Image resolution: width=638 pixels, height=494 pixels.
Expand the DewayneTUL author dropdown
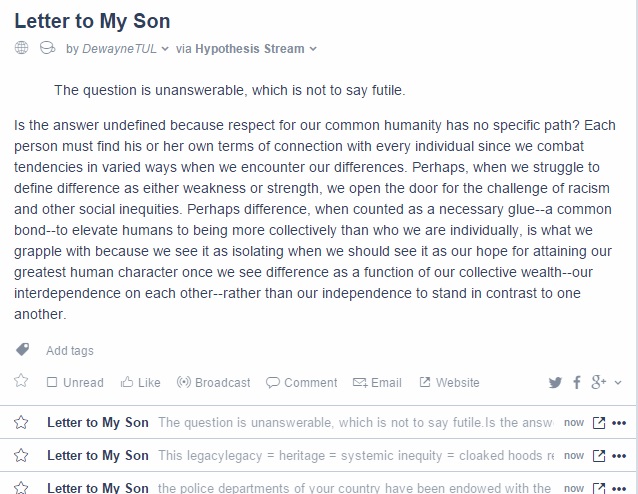pyautogui.click(x=165, y=49)
